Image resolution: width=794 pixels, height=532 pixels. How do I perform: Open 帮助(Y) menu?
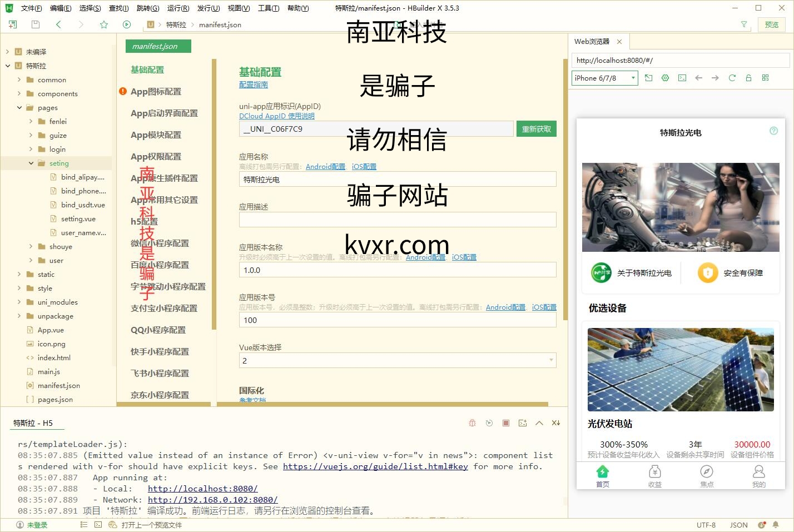point(298,8)
